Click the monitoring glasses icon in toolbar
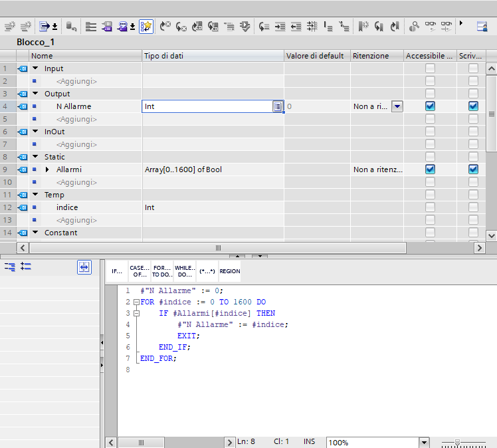The width and height of the screenshot is (497, 448). (x=431, y=27)
